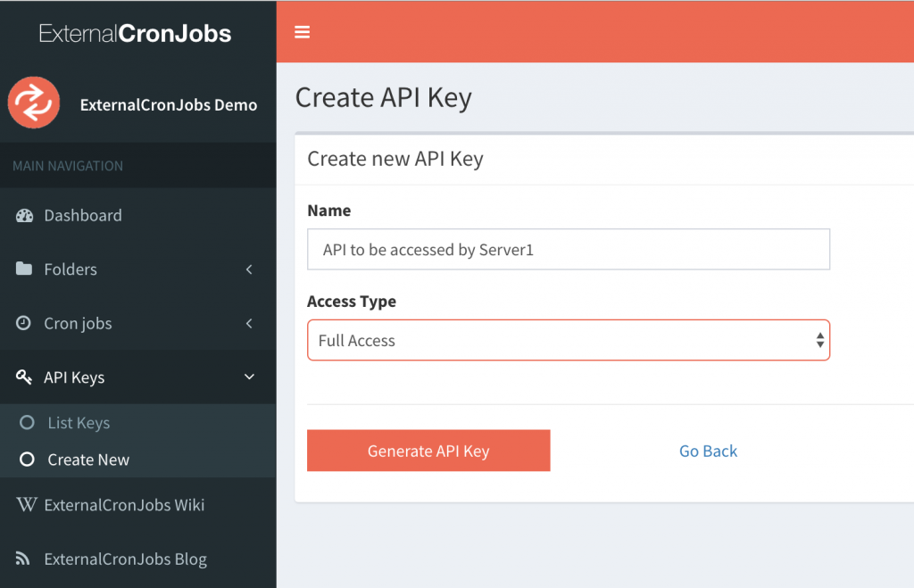Click the Name field label
914x588 pixels.
click(x=328, y=211)
